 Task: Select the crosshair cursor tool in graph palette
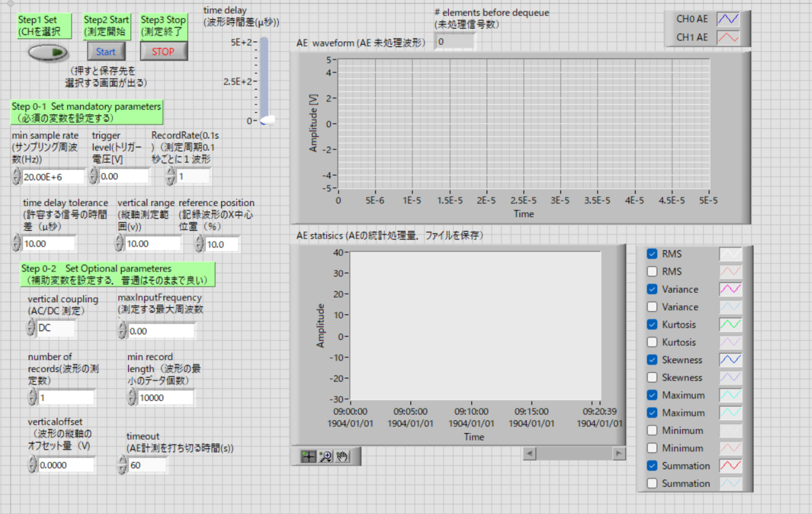coord(308,456)
